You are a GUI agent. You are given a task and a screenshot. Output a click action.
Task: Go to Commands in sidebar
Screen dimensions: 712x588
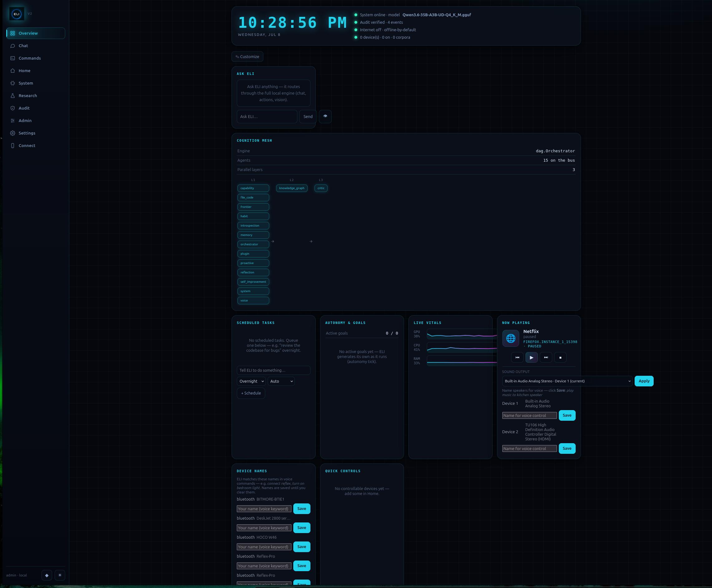[x=36, y=58]
